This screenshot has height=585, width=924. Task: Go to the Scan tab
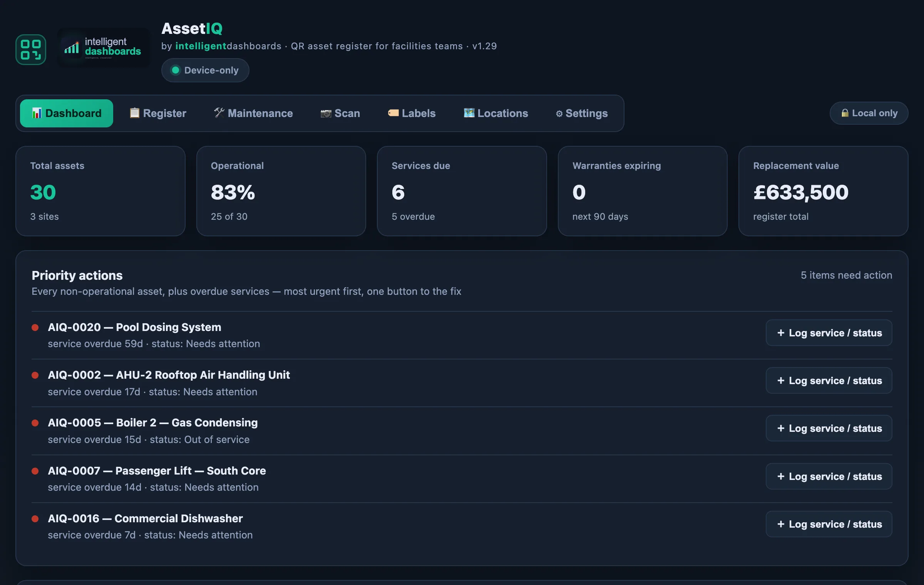(x=340, y=113)
